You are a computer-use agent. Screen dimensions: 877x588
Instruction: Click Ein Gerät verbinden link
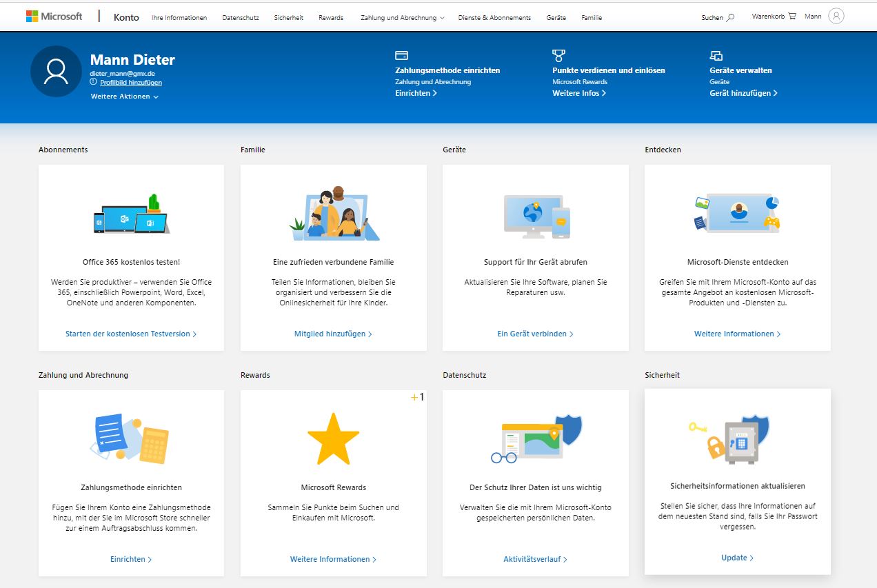(535, 334)
